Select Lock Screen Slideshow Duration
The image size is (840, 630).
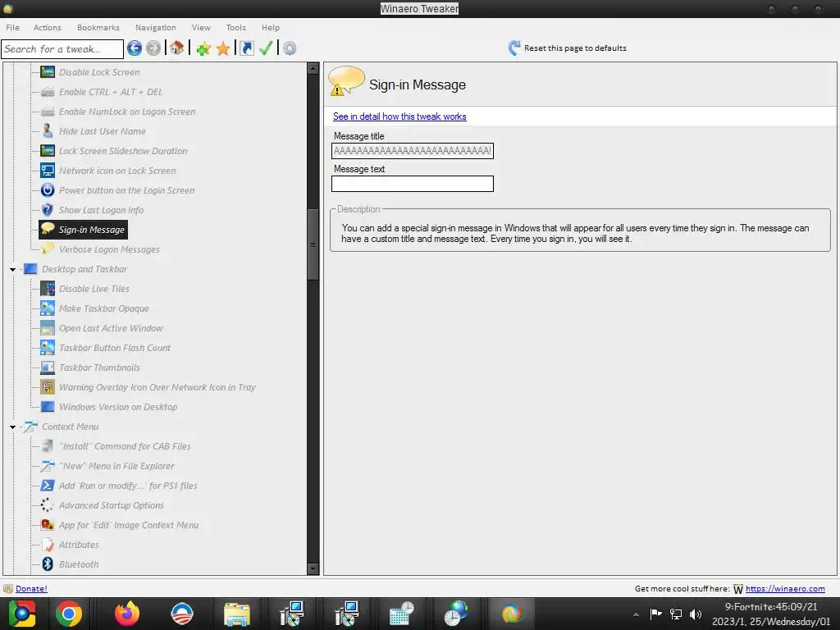pos(123,151)
